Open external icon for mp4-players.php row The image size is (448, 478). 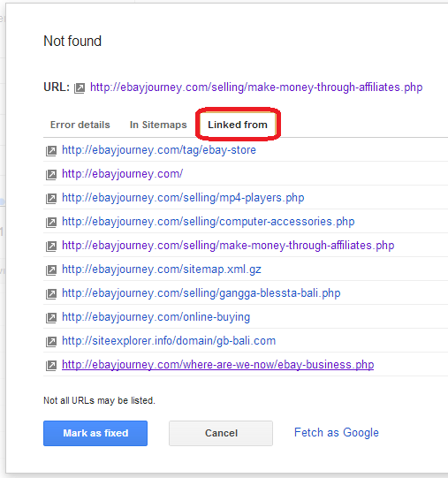pyautogui.click(x=51, y=199)
